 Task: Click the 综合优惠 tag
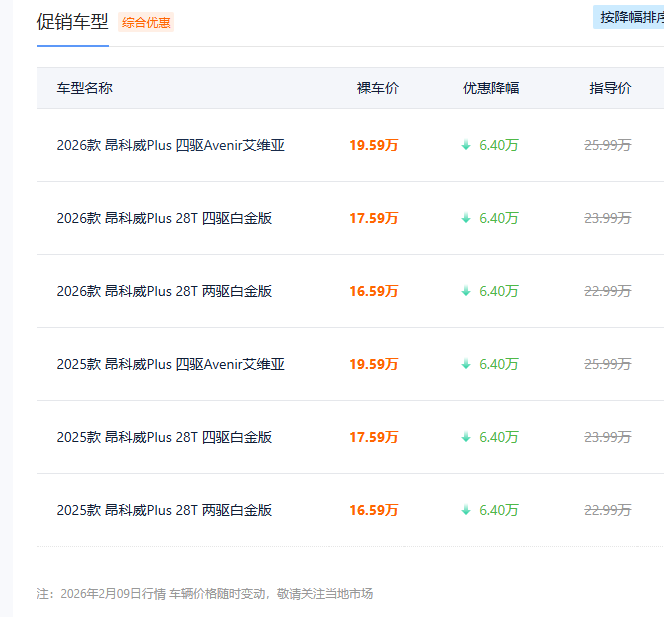pos(146,22)
